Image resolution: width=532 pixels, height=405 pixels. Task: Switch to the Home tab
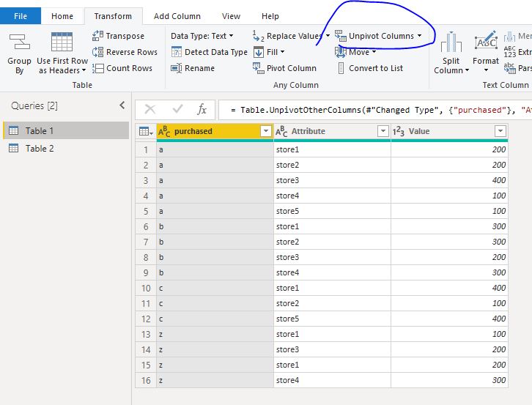[x=62, y=16]
